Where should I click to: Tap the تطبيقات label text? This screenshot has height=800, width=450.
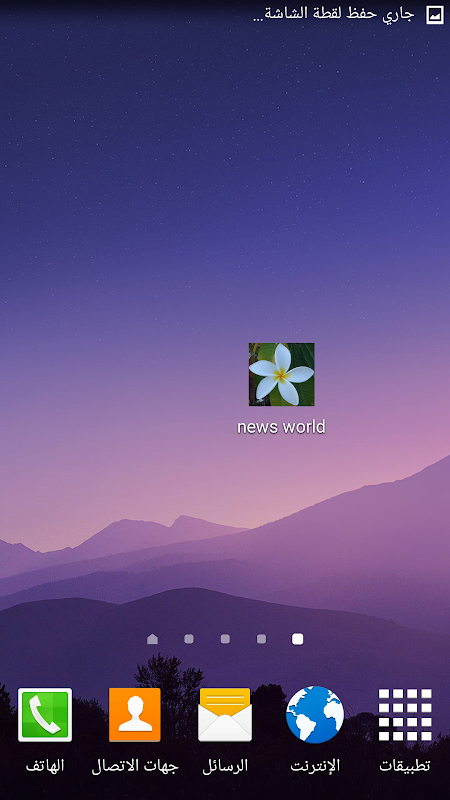pos(405,765)
